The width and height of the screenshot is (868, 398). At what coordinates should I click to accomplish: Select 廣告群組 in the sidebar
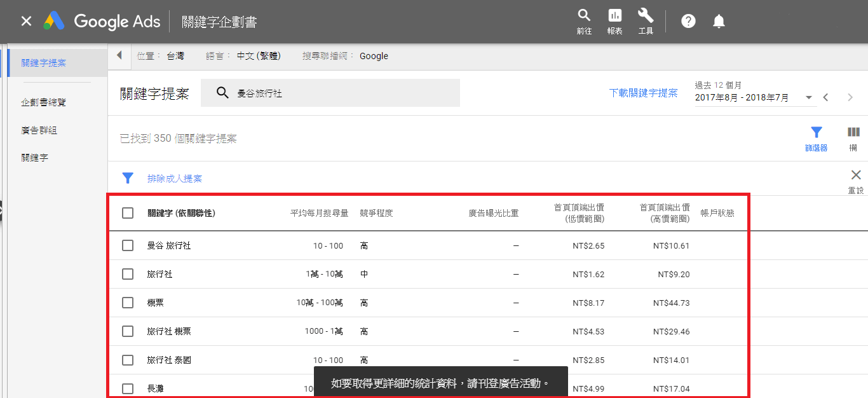click(39, 130)
